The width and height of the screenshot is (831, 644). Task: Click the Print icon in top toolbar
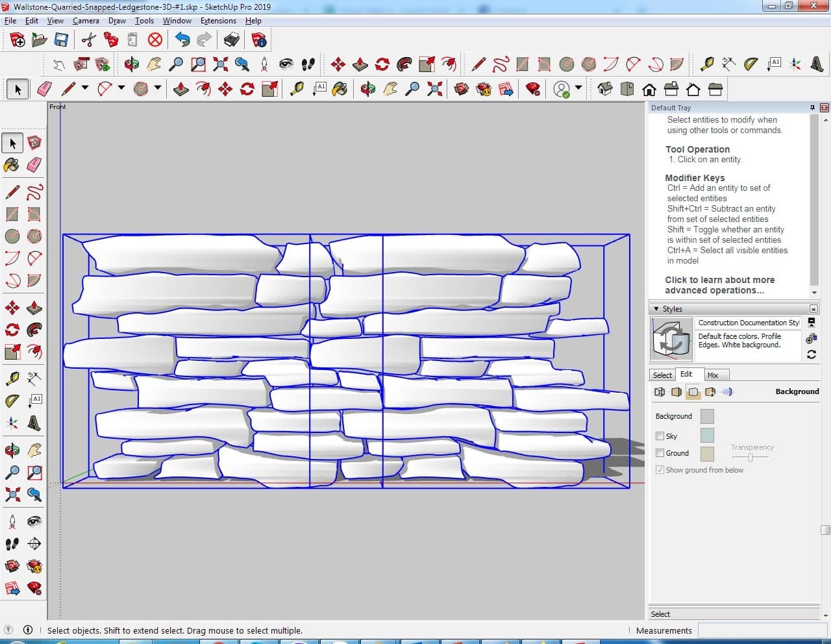coord(231,40)
